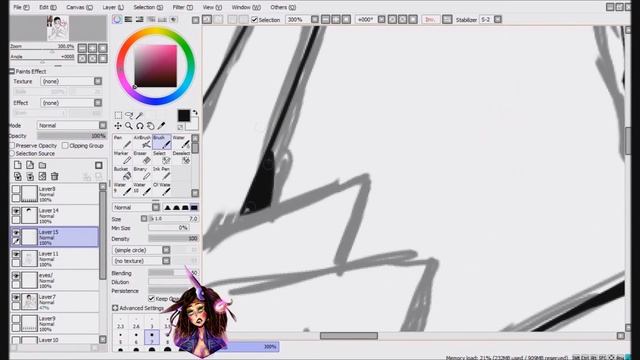640x360 pixels.
Task: Open the Layer menu
Action: (x=113, y=7)
